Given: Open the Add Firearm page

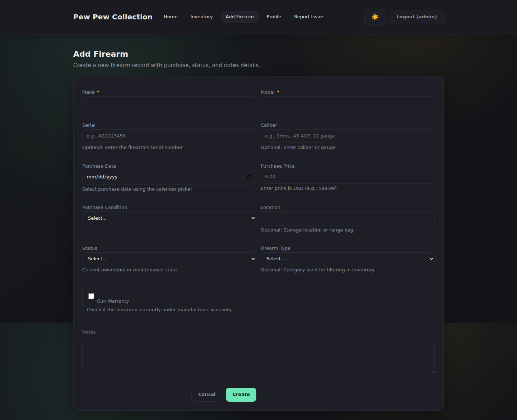Looking at the screenshot, I should (239, 17).
